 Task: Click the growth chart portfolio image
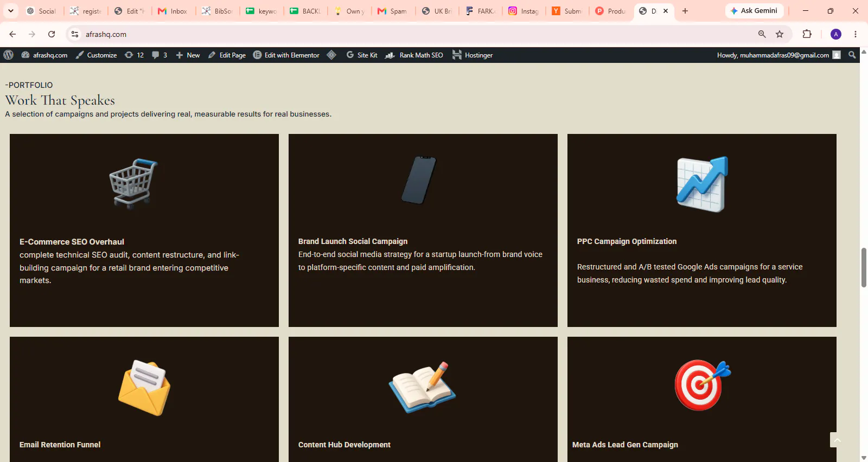coord(702,184)
